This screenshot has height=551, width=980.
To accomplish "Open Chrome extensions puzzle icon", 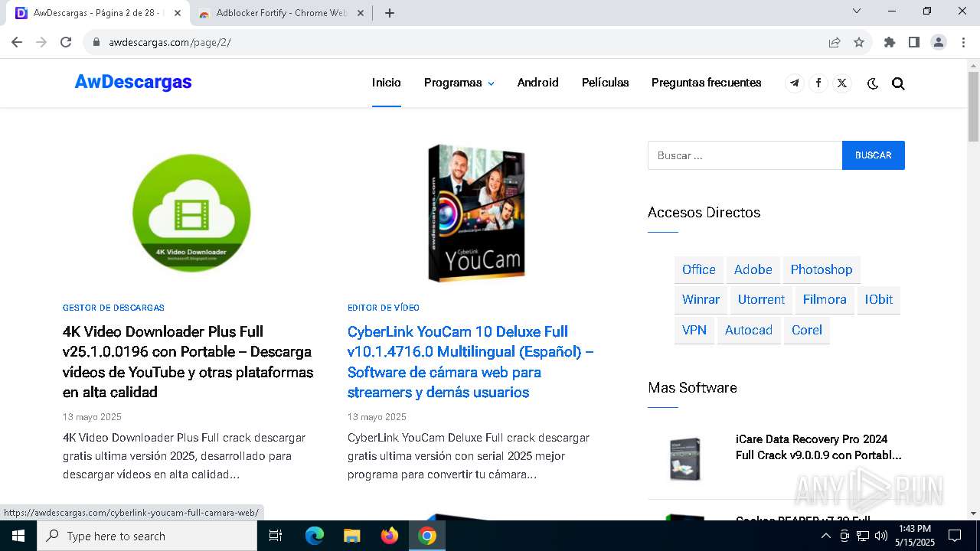I will (x=890, y=42).
